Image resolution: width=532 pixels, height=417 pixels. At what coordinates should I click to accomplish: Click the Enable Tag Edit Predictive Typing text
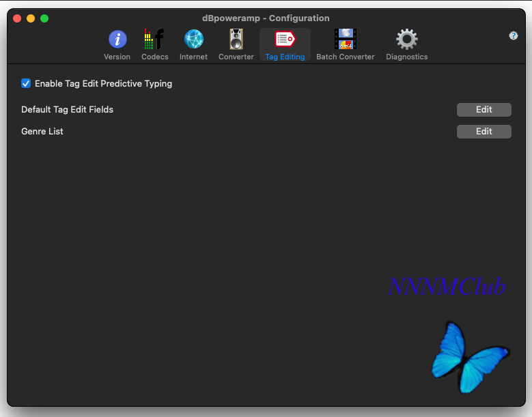tap(104, 84)
